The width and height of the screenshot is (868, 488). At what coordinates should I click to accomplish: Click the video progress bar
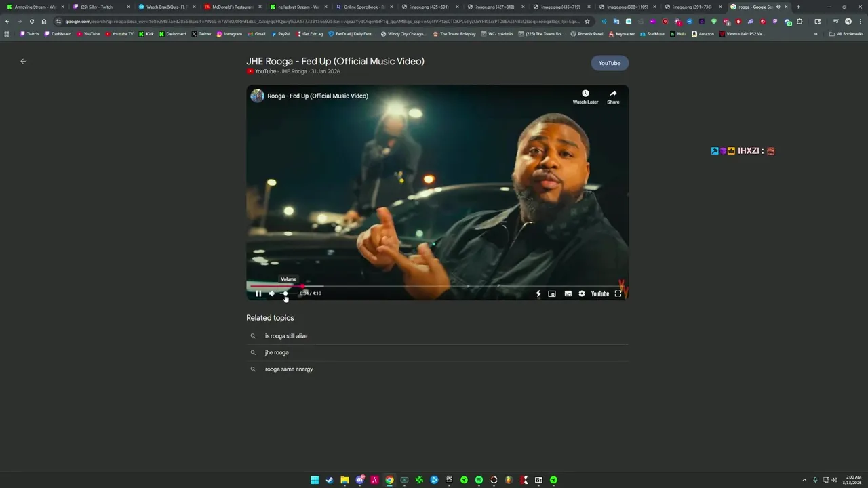coord(437,286)
